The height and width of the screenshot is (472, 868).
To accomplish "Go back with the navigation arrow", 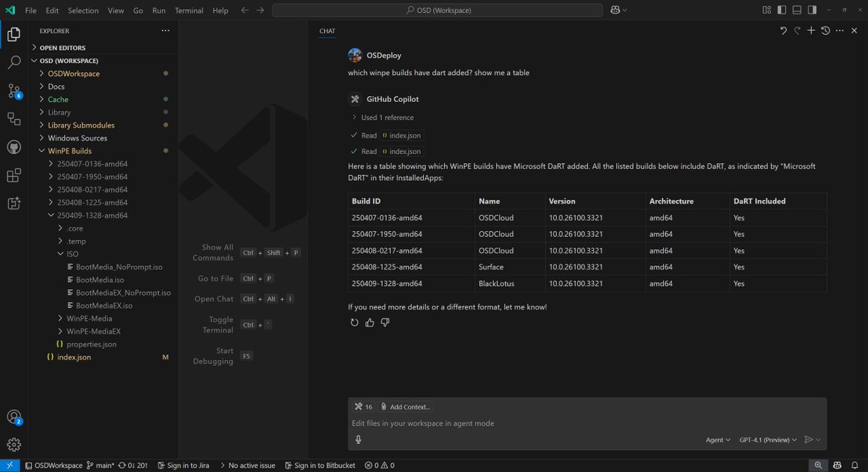I will [244, 10].
